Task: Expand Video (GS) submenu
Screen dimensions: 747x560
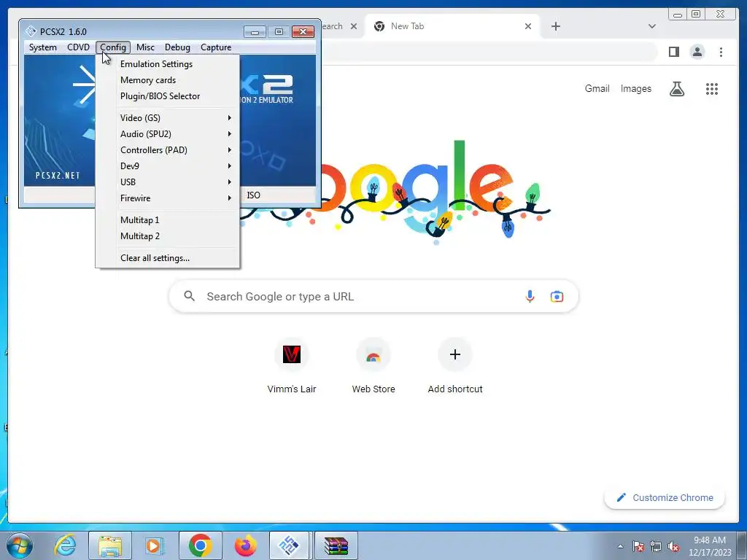Action: pos(167,117)
